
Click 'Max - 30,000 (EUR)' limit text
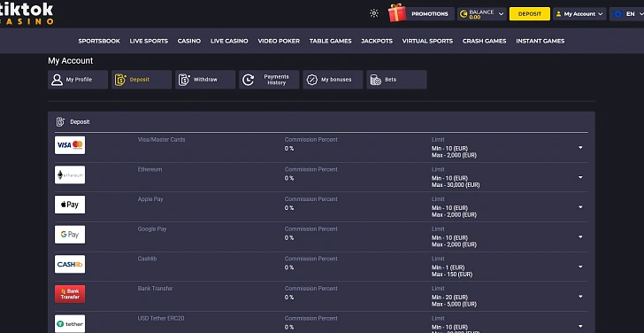click(x=456, y=185)
